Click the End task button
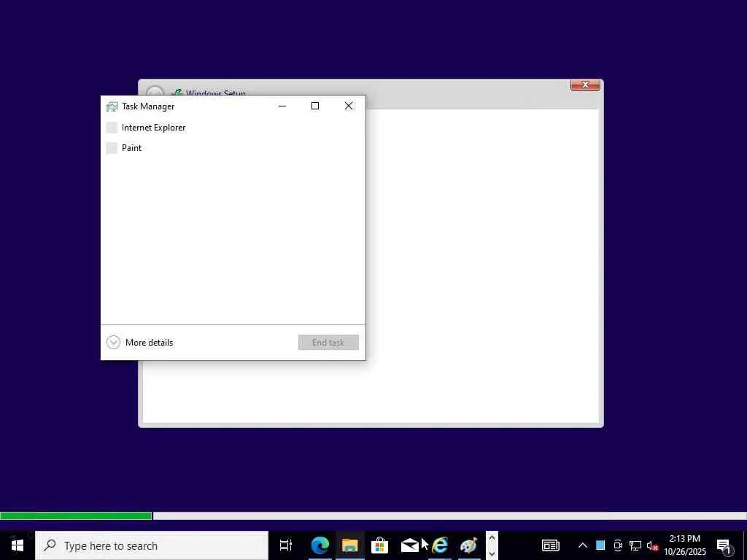This screenshot has height=560, width=747. [x=328, y=343]
